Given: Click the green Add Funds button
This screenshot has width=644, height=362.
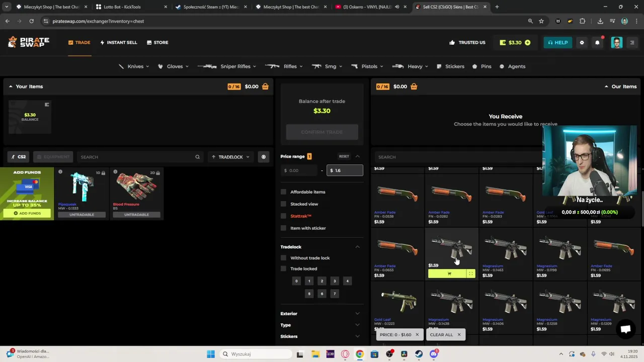Looking at the screenshot, I should [28, 213].
